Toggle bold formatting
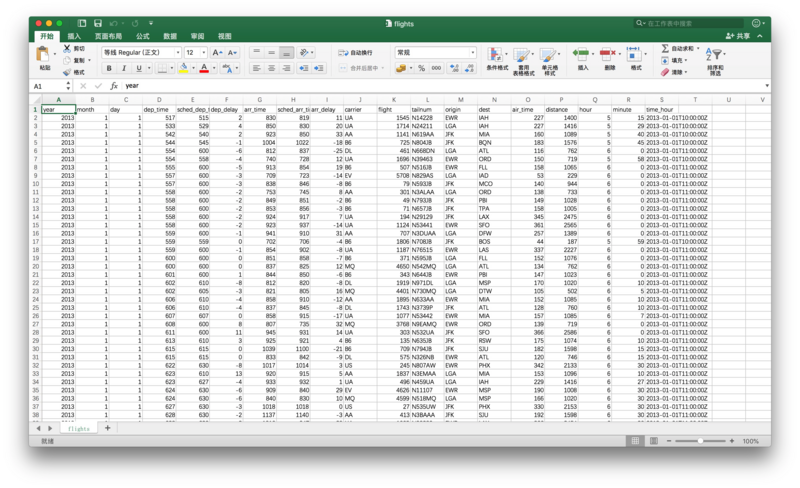 pos(108,68)
